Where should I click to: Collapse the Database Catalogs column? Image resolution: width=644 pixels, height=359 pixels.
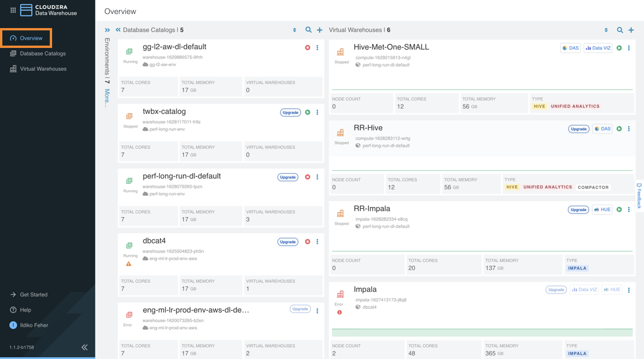(x=118, y=30)
